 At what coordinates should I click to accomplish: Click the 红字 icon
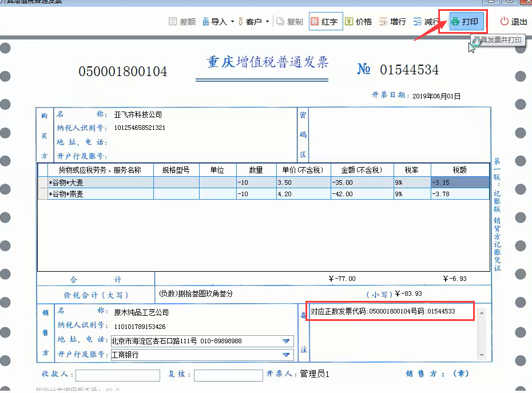[315, 21]
